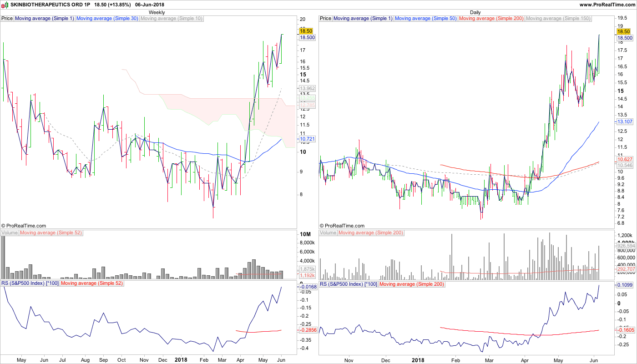Click the candlestick chart icon beside the ticker name
This screenshot has height=364, width=637.
[x=5, y=5]
